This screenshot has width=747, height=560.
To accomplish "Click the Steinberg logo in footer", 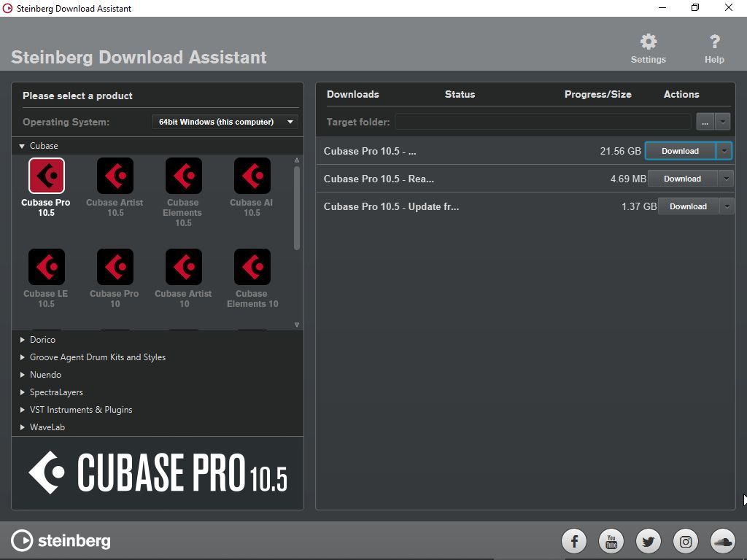I will click(x=61, y=541).
